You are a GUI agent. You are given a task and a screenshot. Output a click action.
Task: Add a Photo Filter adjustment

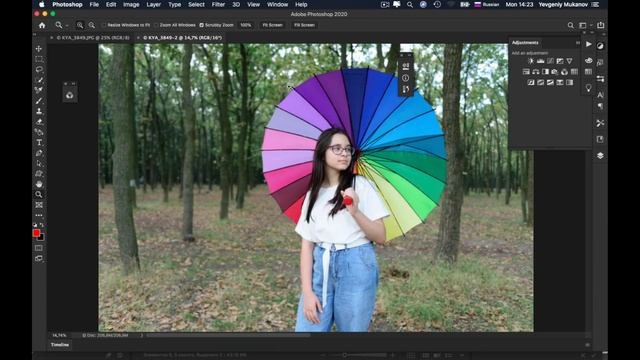(x=555, y=71)
